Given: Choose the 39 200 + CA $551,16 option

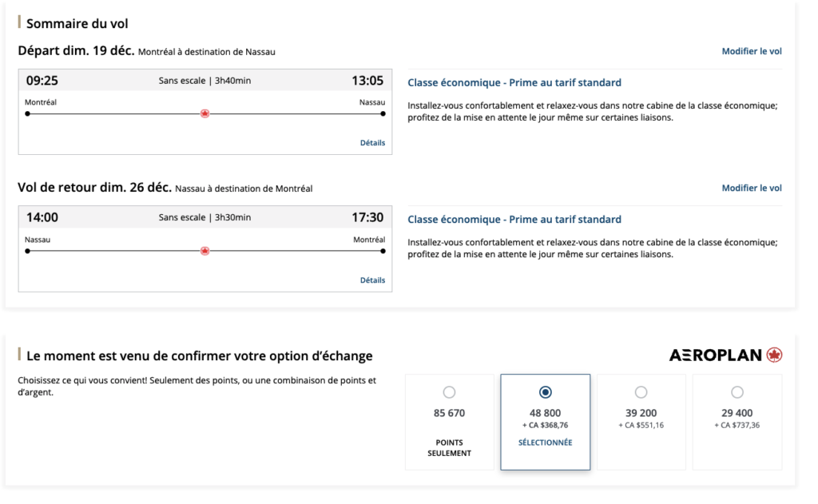Looking at the screenshot, I should 641,392.
